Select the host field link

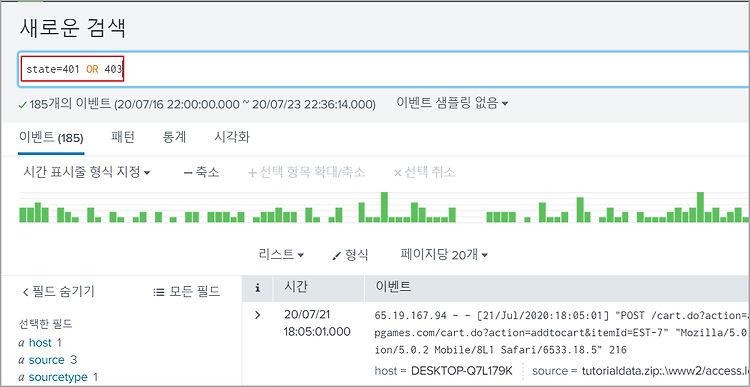40,343
